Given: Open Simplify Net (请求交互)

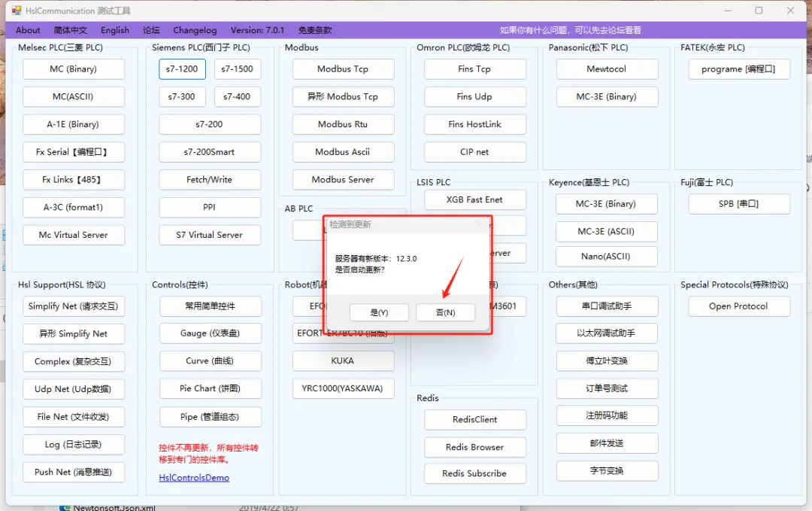Looking at the screenshot, I should point(74,306).
